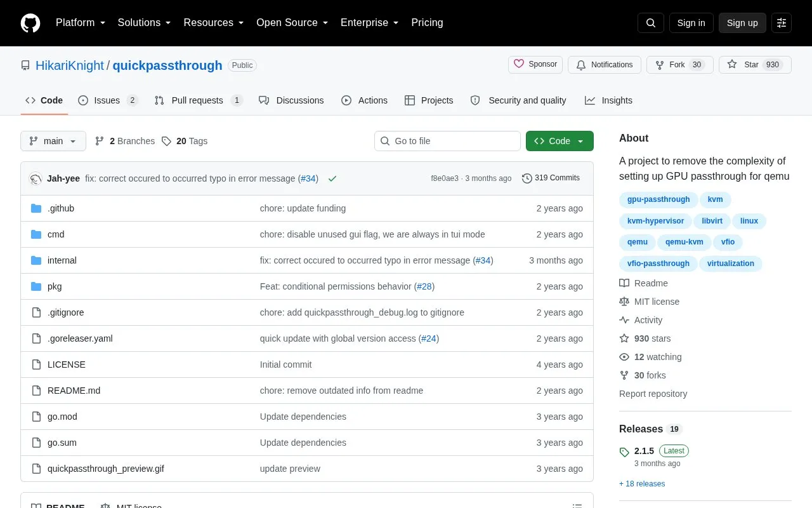Image resolution: width=812 pixels, height=508 pixels.
Task: Select the vfio-passthrough topic tag
Action: click(658, 264)
